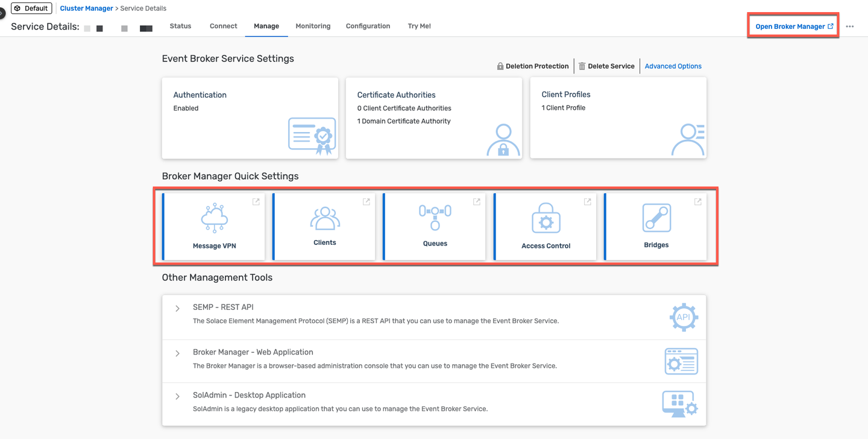
Task: Open the Certificate Authorities card
Action: coord(434,118)
